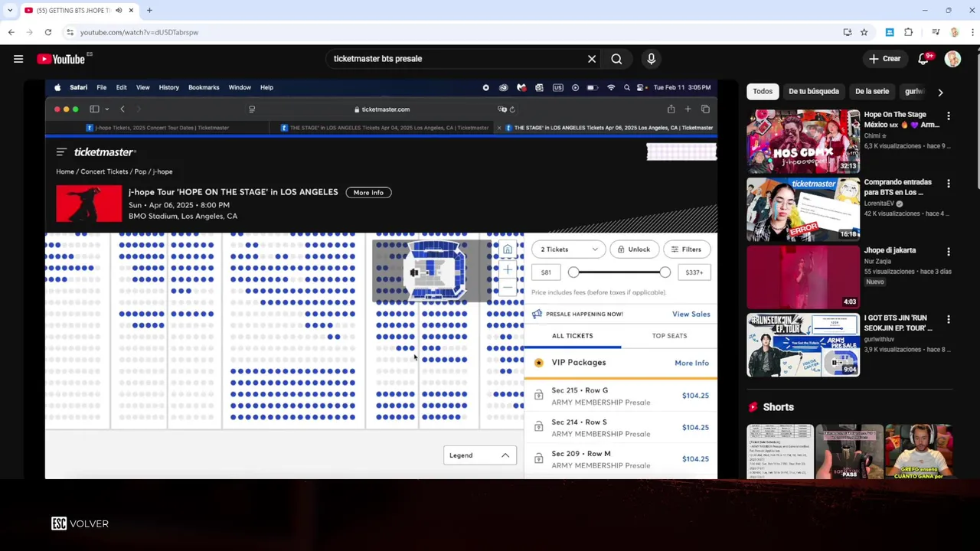Zoom out on the seat map

507,288
